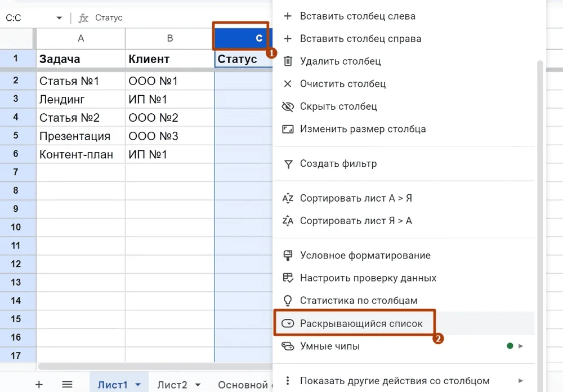This screenshot has height=392, width=563.
Task: Click the paint roller Условное форматирование icon
Action: click(288, 255)
